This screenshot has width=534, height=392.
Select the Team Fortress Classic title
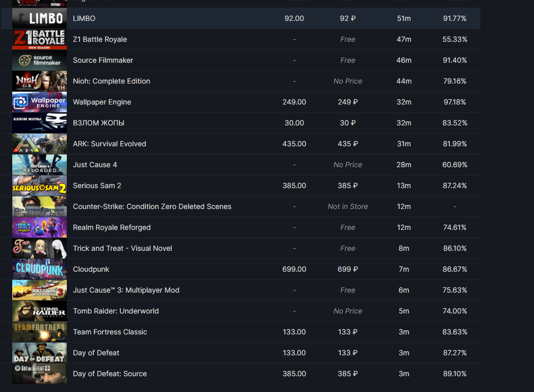point(110,332)
